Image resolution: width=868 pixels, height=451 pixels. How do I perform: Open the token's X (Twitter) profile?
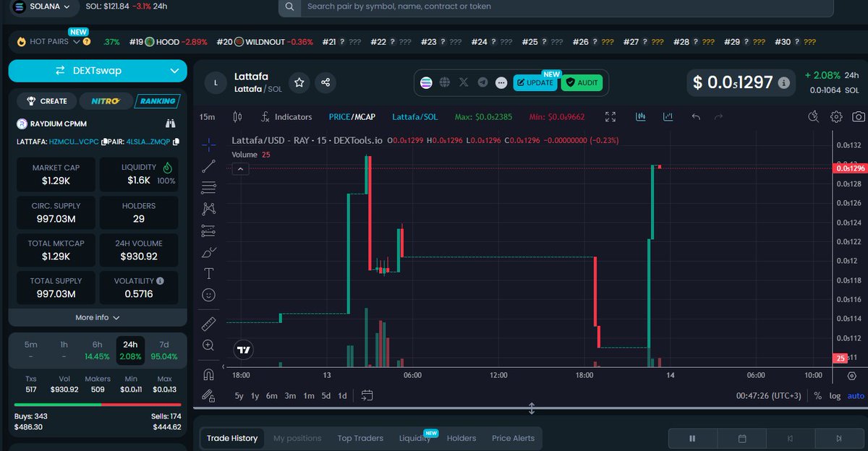pyautogui.click(x=464, y=82)
